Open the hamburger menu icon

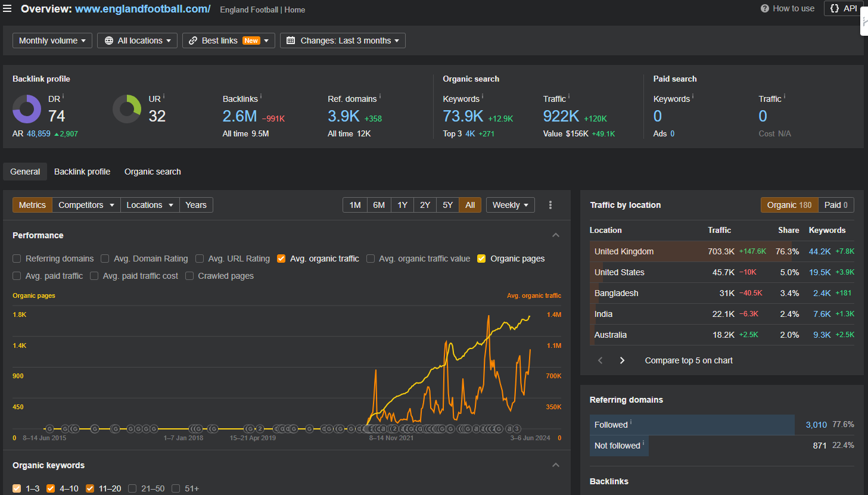(7, 9)
